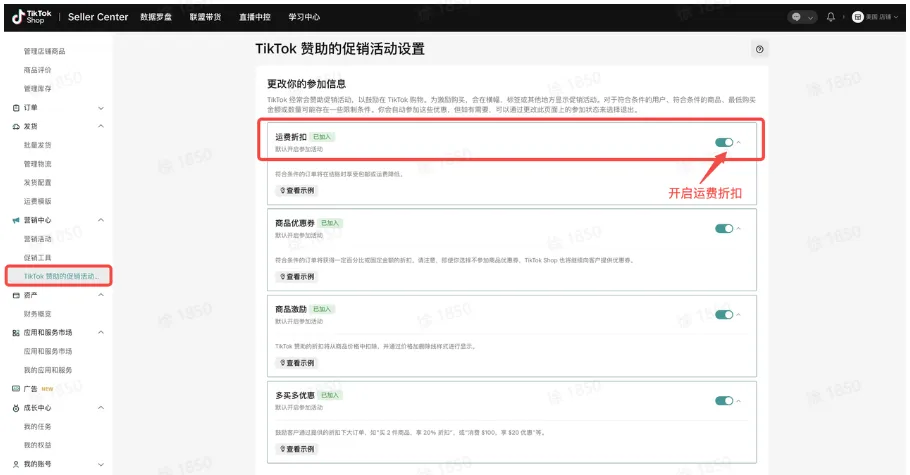Open the help question-mark icon beside page title
Viewport: 910px width, 475px height.
coord(759,49)
